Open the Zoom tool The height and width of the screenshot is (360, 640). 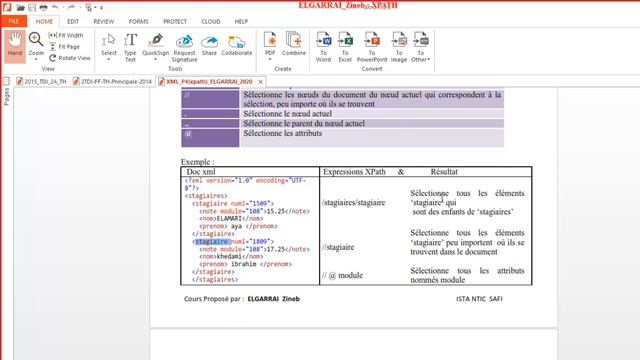[x=36, y=44]
